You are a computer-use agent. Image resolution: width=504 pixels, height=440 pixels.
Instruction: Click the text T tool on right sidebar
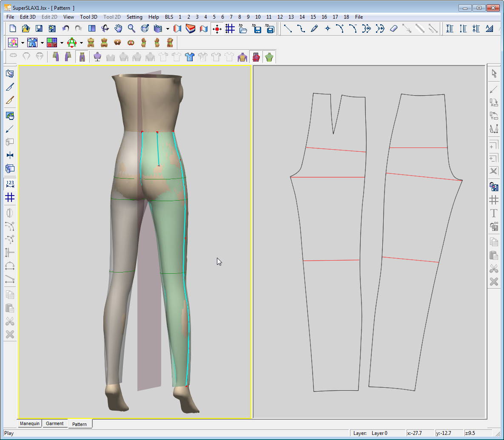494,213
